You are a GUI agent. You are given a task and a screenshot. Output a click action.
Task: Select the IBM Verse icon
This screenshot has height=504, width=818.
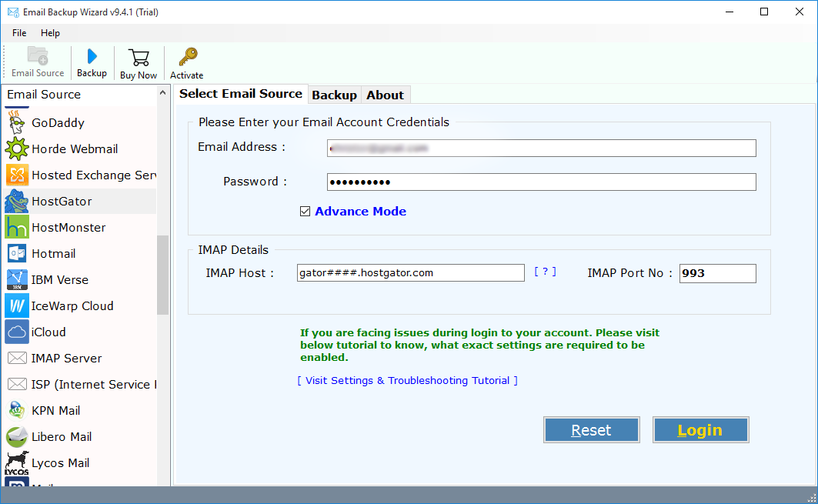pos(17,279)
